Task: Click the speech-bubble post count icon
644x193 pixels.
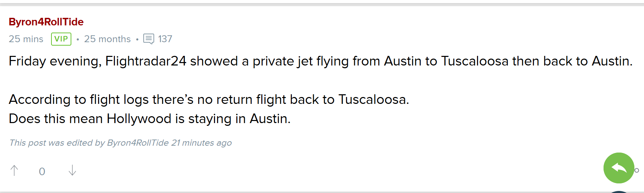Action: [148, 39]
